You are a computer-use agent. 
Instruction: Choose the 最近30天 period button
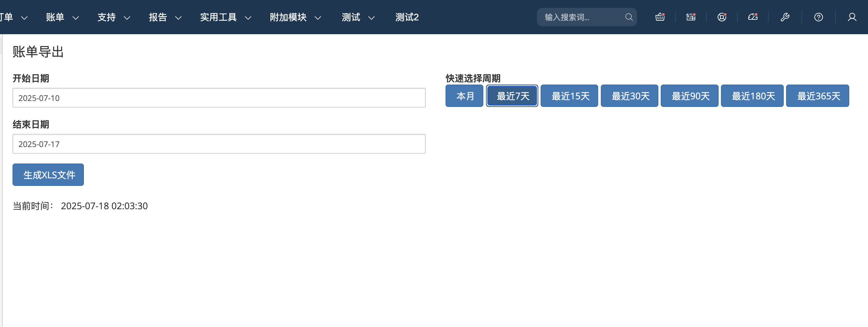coord(629,96)
